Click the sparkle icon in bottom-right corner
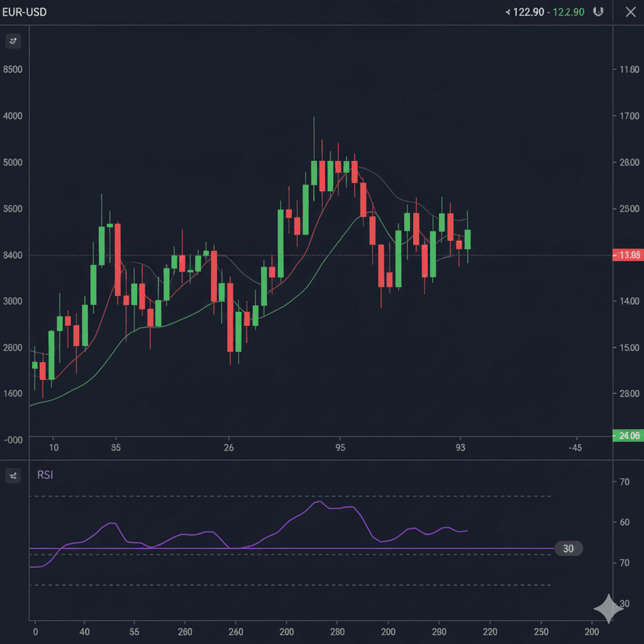 608,608
